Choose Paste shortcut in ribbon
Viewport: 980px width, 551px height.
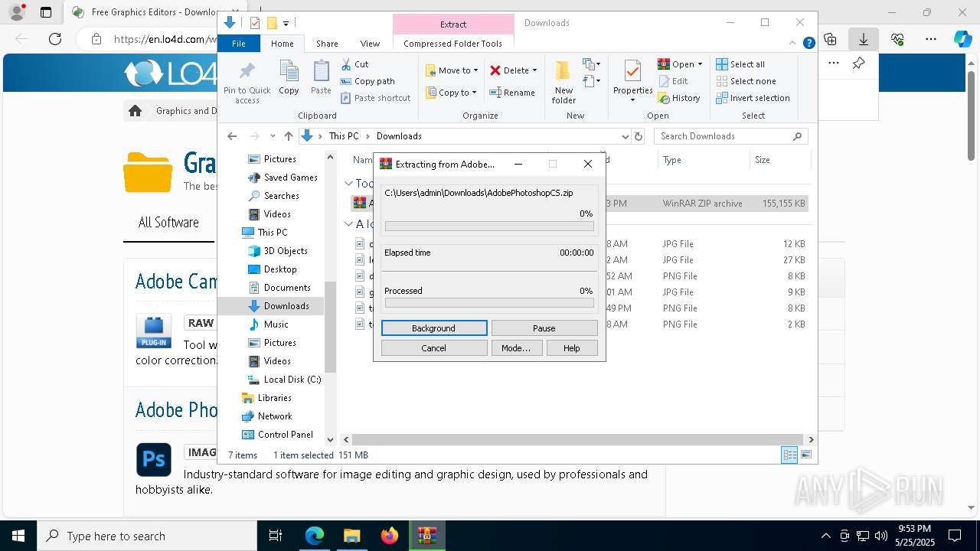coord(375,98)
